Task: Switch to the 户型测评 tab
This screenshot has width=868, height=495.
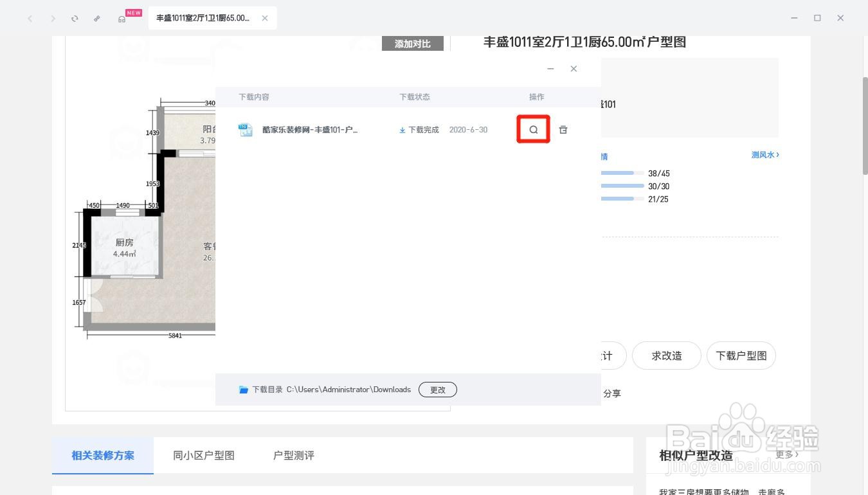Action: 294,455
